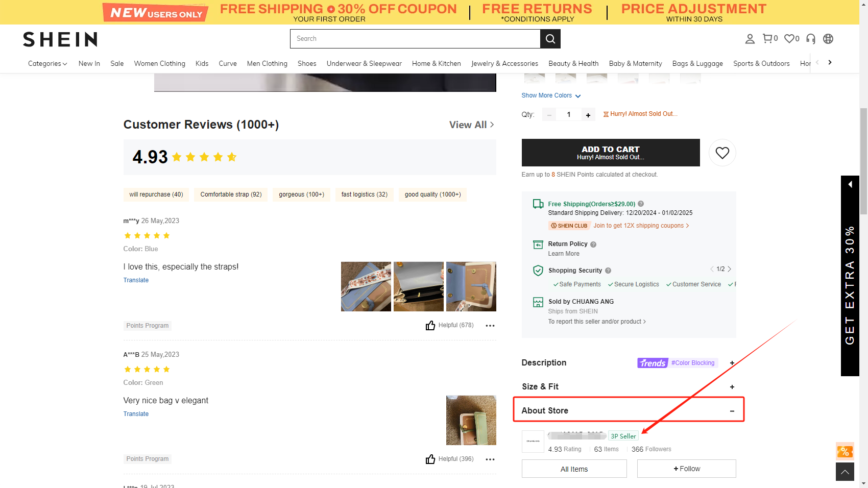Screen dimensions: 868x488
Task: Open Sports & Outdoors menu
Action: 761,63
